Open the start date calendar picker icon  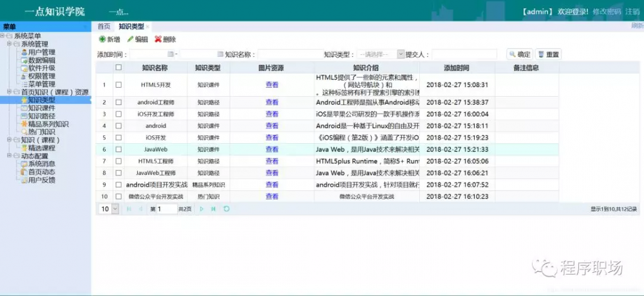[171, 54]
